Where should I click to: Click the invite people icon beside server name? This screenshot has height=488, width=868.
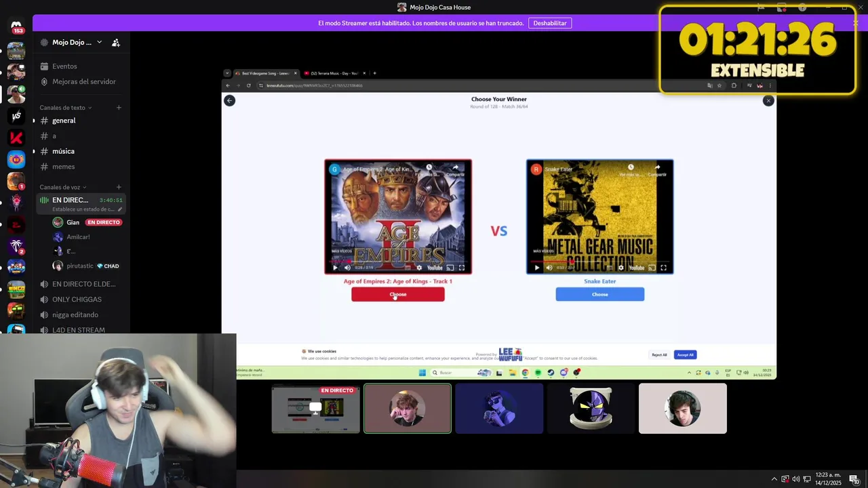pyautogui.click(x=116, y=42)
